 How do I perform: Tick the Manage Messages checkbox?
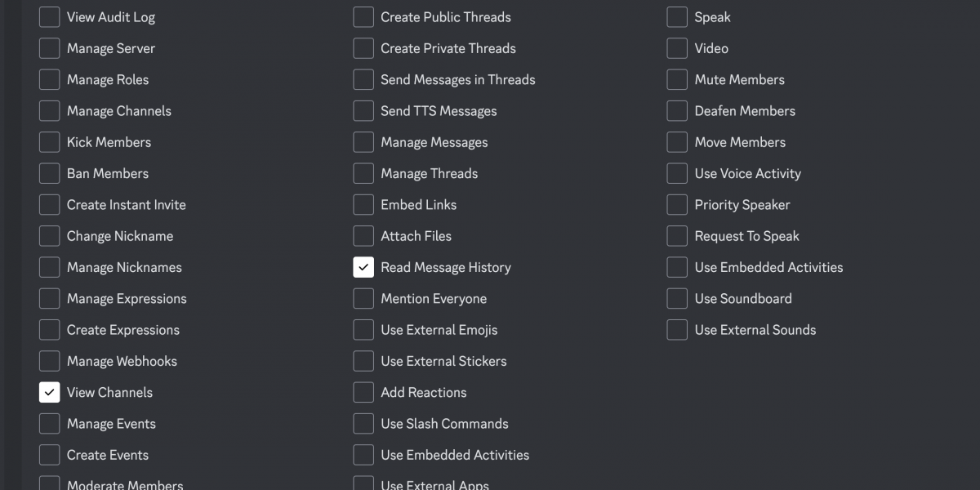point(363,142)
